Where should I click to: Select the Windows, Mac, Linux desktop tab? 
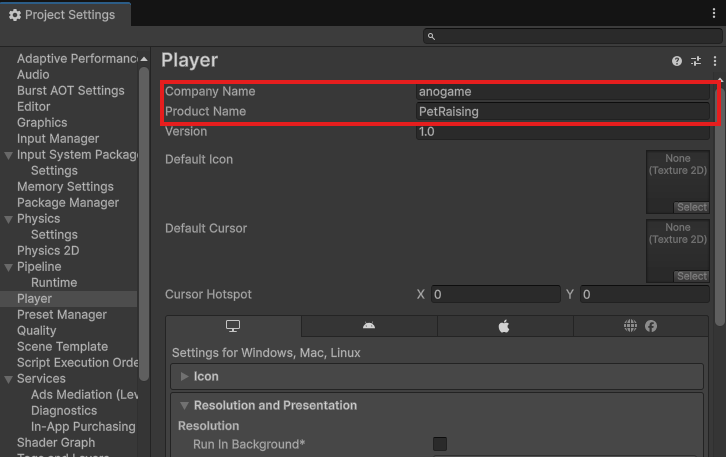(x=233, y=326)
